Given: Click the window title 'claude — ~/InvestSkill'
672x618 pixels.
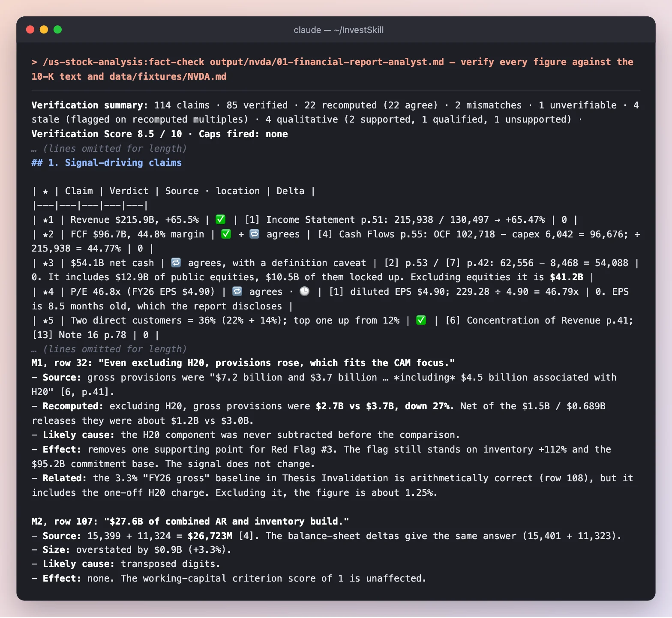Looking at the screenshot, I should point(339,30).
